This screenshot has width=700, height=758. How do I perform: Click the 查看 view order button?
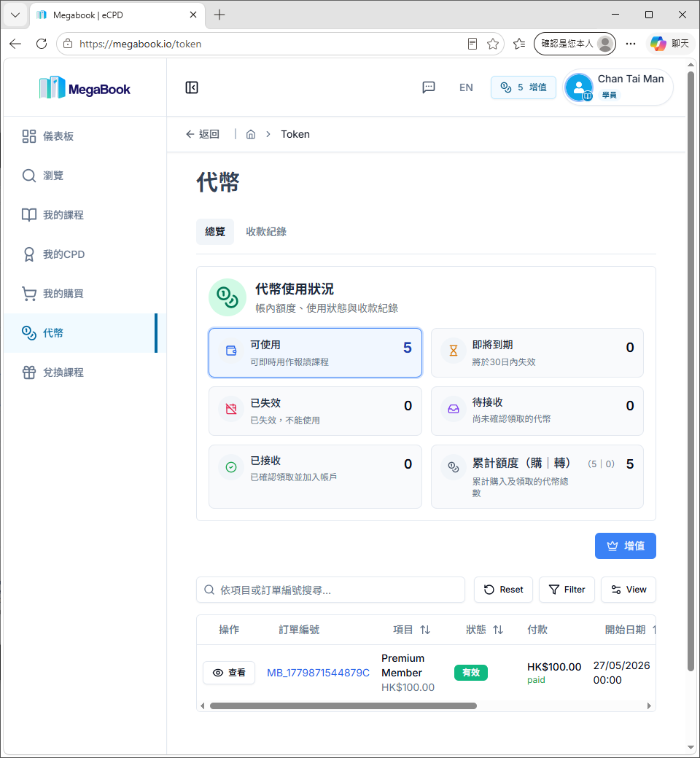(229, 673)
